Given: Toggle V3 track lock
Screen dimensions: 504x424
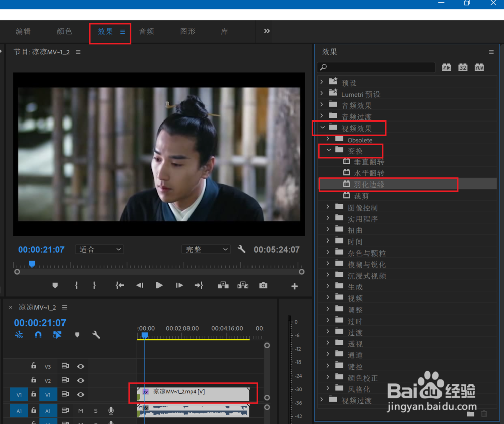Looking at the screenshot, I should coord(33,366).
